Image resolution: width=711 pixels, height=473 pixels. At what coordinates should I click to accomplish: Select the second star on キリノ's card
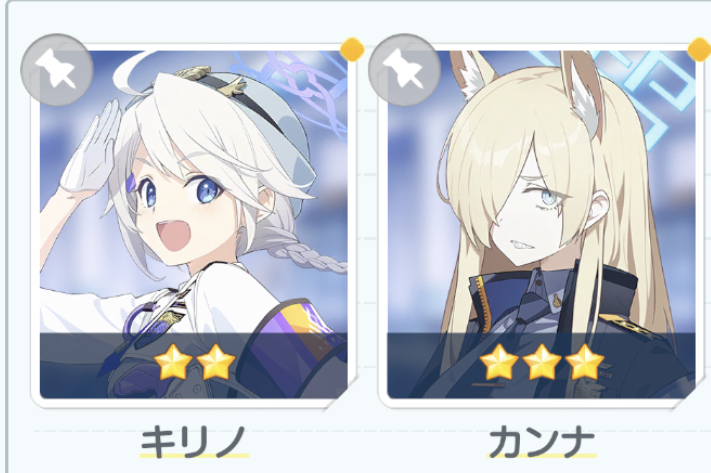pyautogui.click(x=216, y=361)
